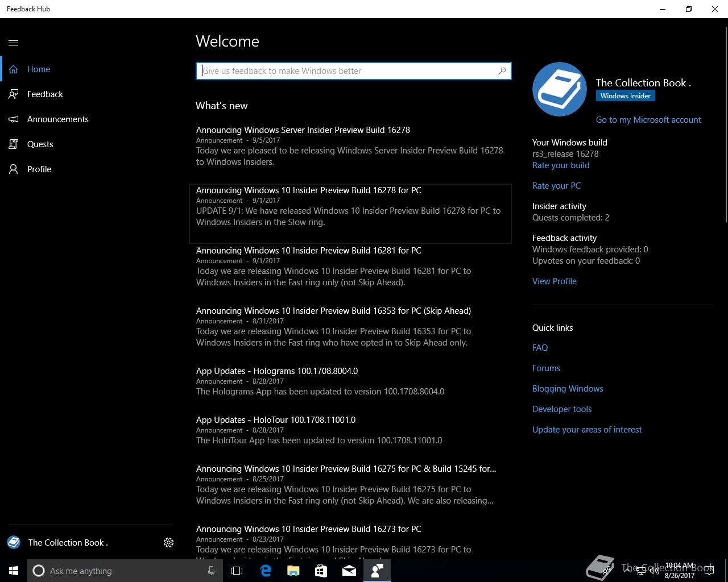The image size is (728, 582).
Task: Select Announcements in the sidebar
Action: [91, 119]
